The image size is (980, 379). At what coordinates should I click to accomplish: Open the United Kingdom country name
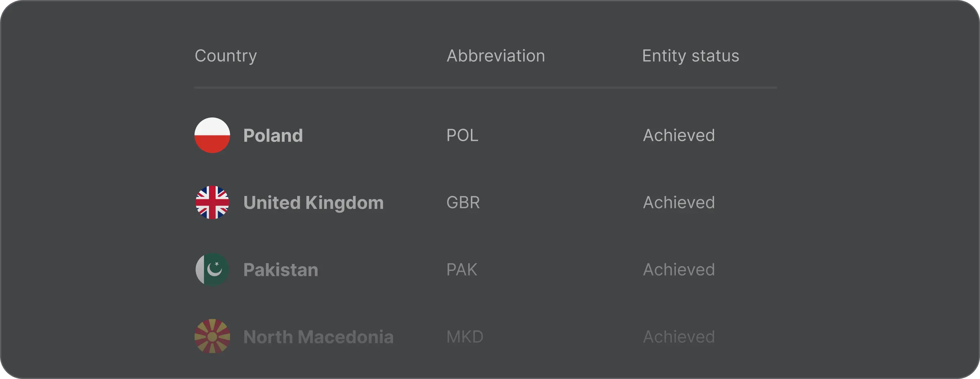(x=313, y=202)
